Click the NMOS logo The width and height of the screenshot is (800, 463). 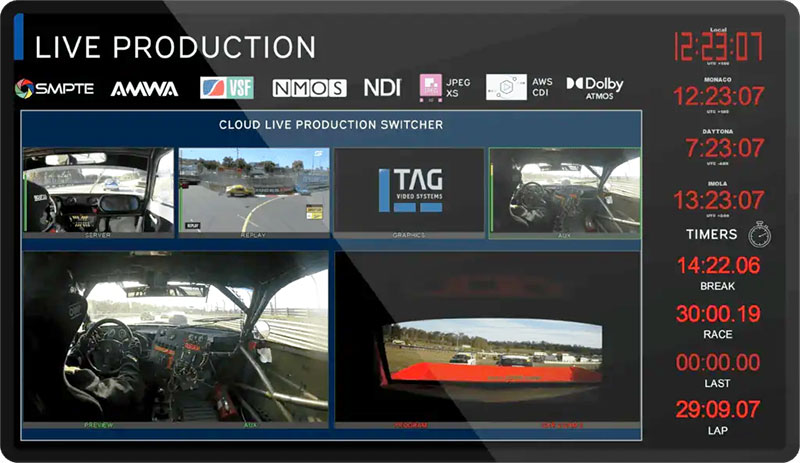point(309,88)
